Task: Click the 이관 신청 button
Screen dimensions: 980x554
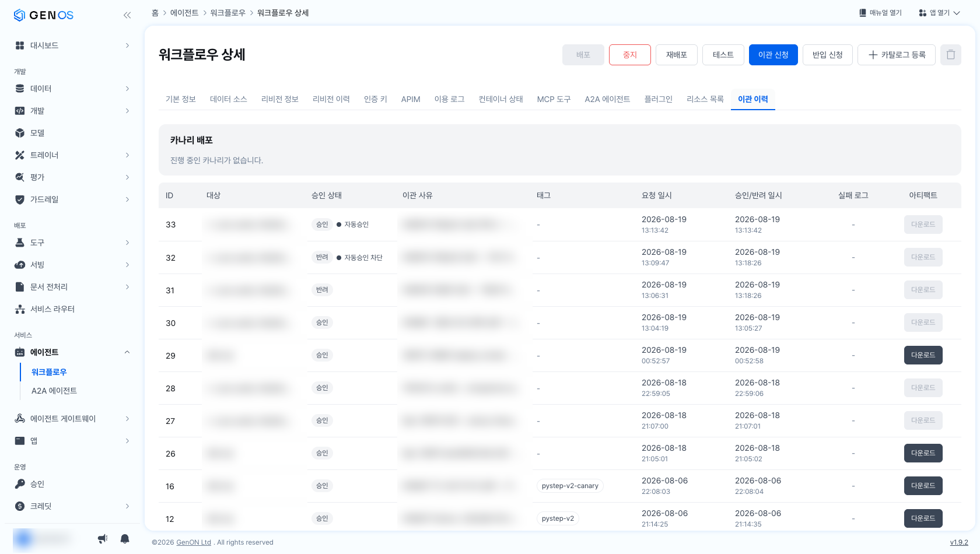Action: tap(773, 55)
